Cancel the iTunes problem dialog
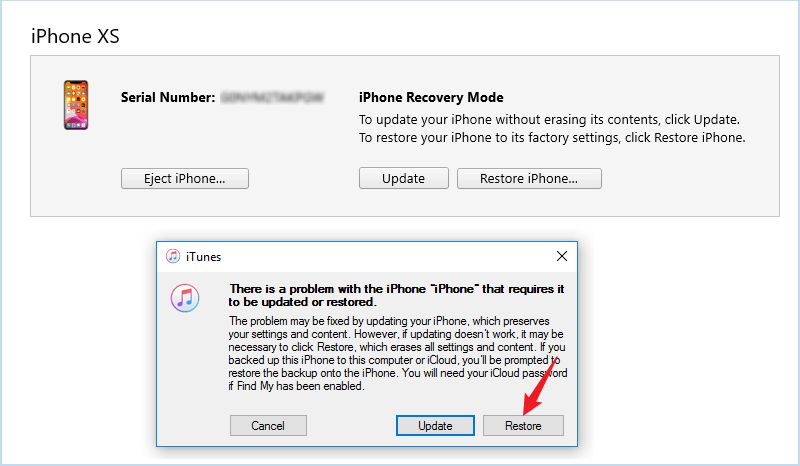800x466 pixels. click(268, 426)
